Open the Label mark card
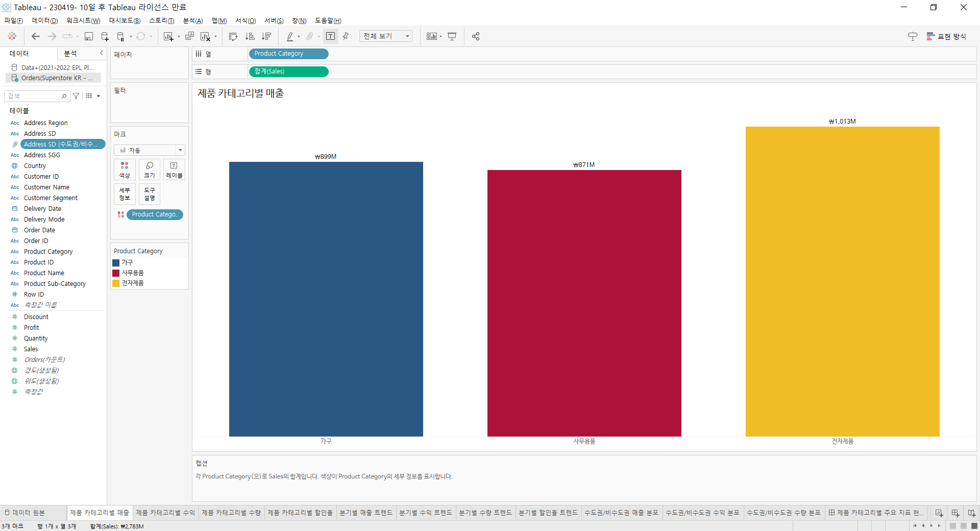This screenshot has height=531, width=980. [174, 170]
